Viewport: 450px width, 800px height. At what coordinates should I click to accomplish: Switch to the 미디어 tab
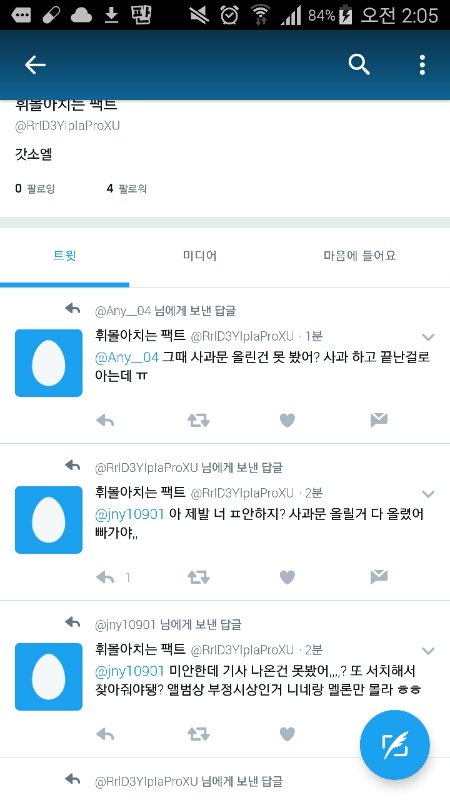[200, 255]
